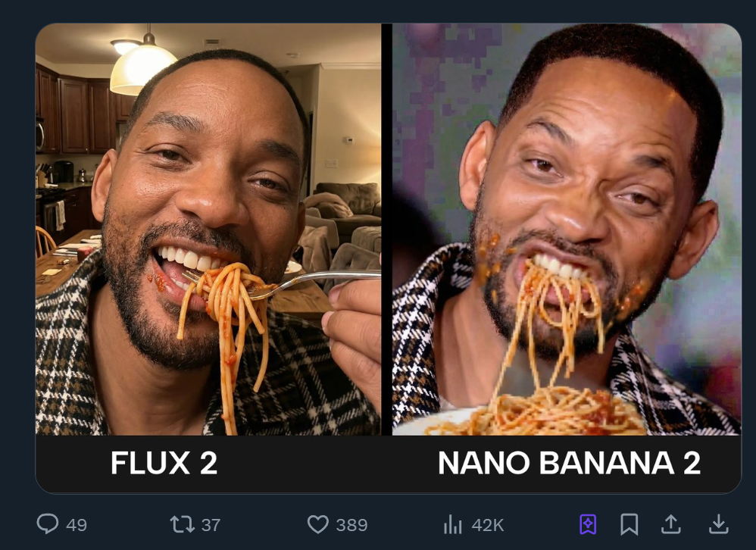Click the reply speech bubble icon

click(48, 524)
